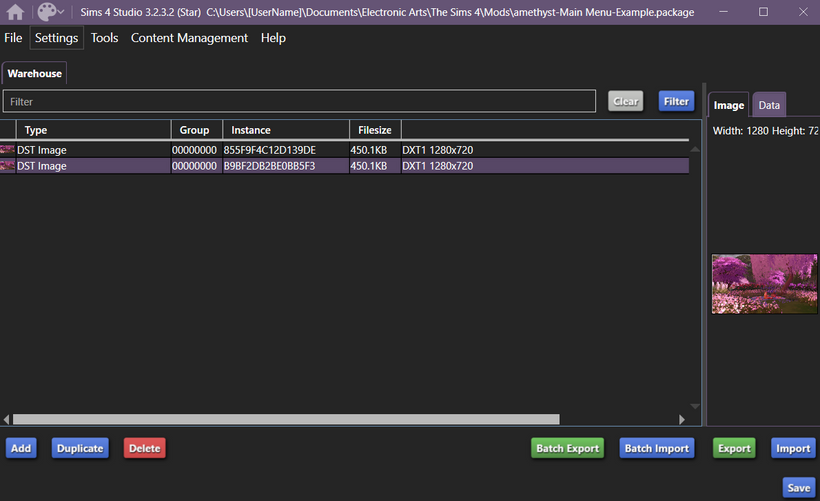Select the Warehouse tab
This screenshot has width=820, height=501.
pos(36,73)
